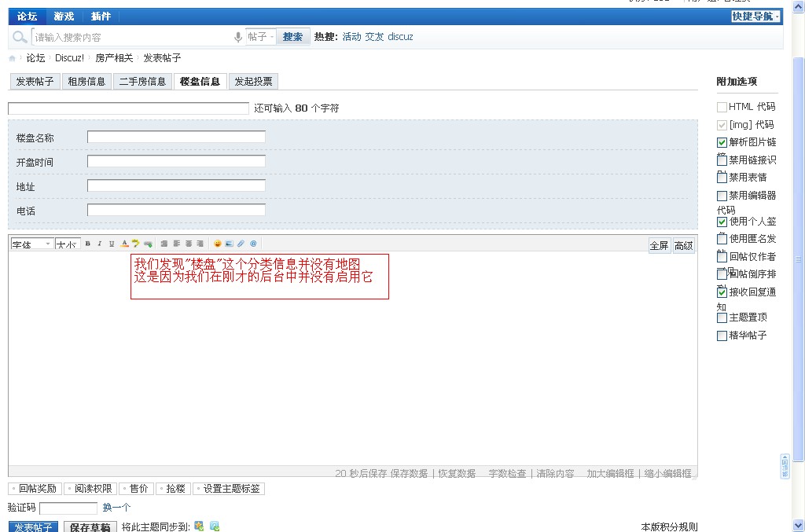This screenshot has width=805, height=532.
Task: Check the 回帖仅作者 checkbox
Action: point(722,257)
